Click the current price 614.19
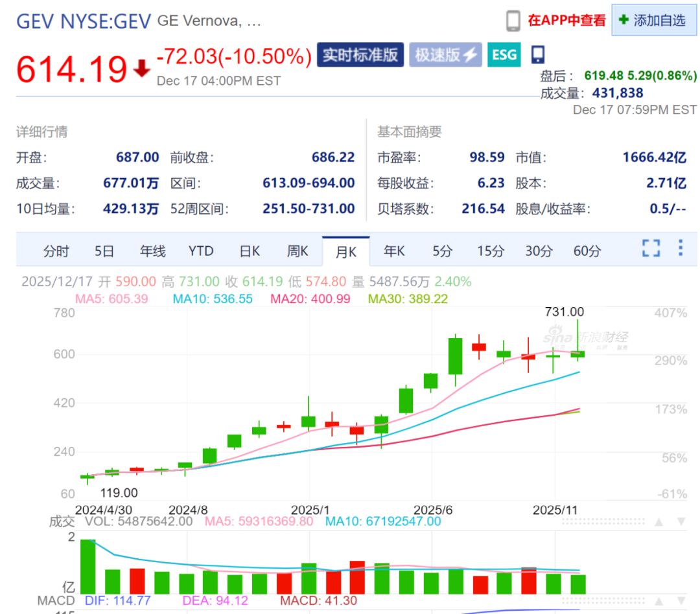The height and width of the screenshot is (614, 700). [x=72, y=69]
